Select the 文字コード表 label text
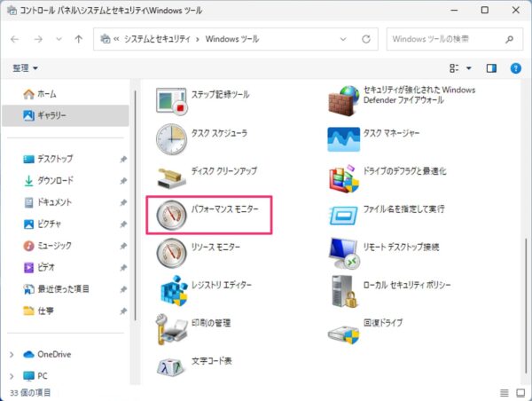This screenshot has height=401, width=532. (x=211, y=360)
